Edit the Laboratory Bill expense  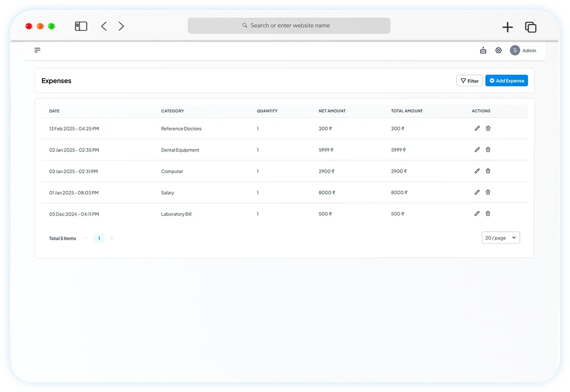477,214
